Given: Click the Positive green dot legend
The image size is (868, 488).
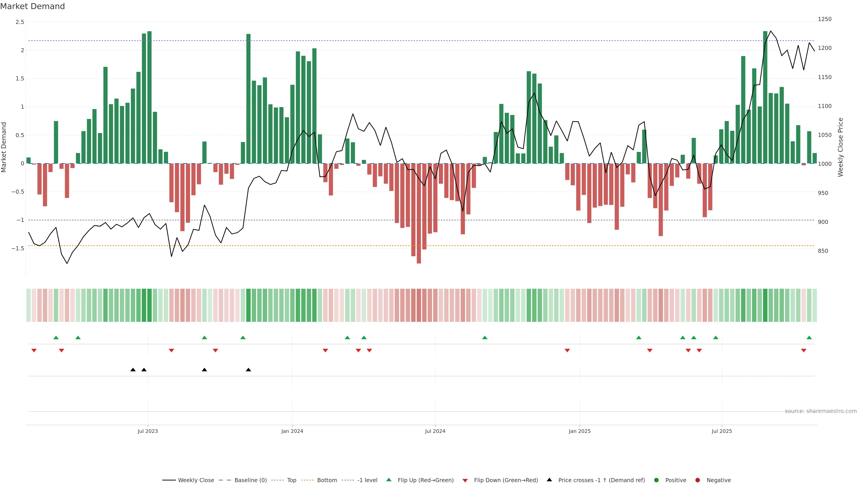Looking at the screenshot, I should (656, 480).
